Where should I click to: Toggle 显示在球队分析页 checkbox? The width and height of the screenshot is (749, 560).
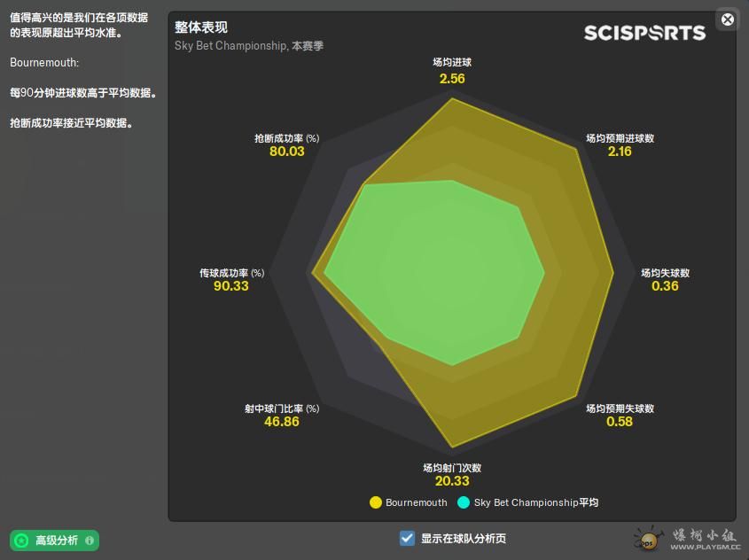coord(407,538)
